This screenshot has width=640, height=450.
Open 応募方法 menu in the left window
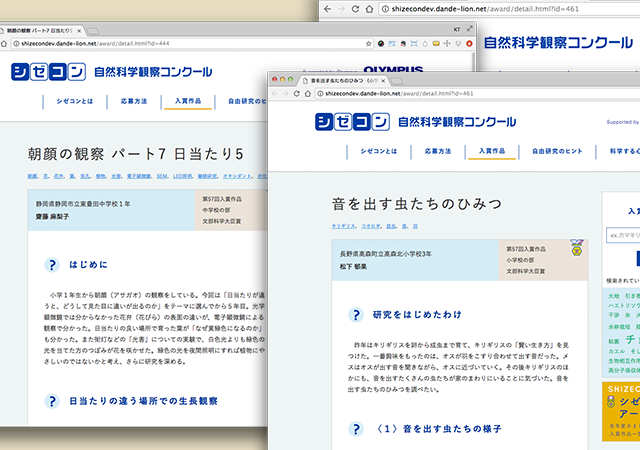(x=134, y=101)
